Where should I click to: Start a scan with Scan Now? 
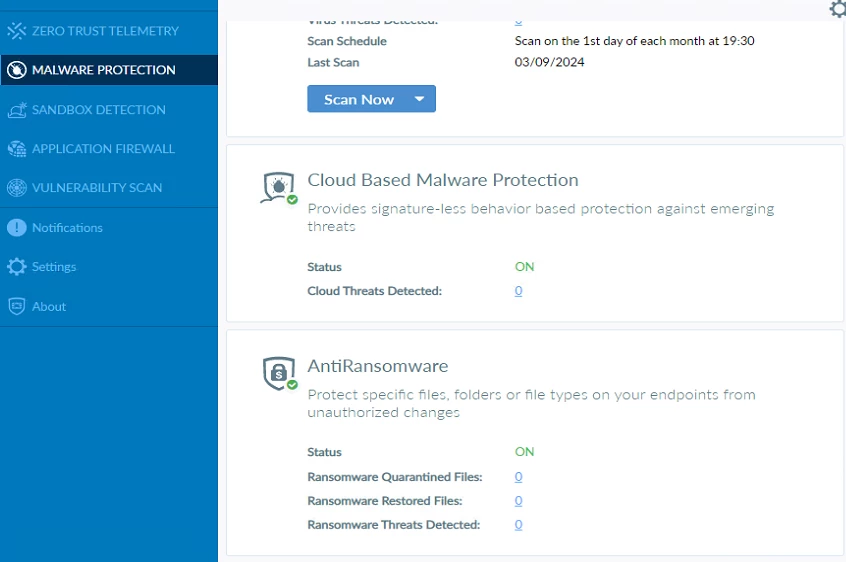coord(358,99)
